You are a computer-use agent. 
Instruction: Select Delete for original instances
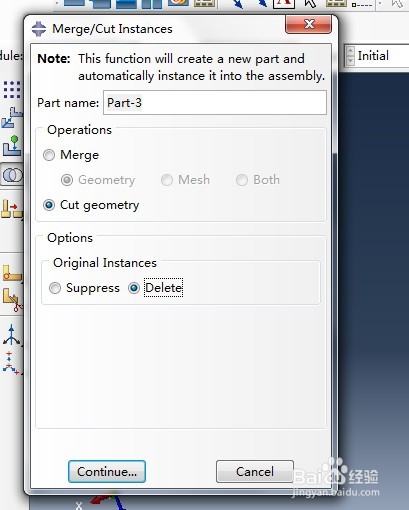134,288
